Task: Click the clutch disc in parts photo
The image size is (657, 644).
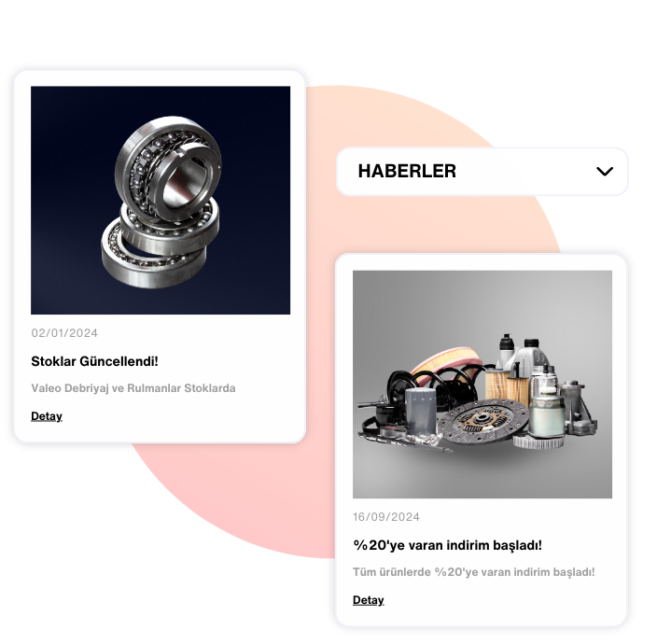Action: (x=482, y=420)
